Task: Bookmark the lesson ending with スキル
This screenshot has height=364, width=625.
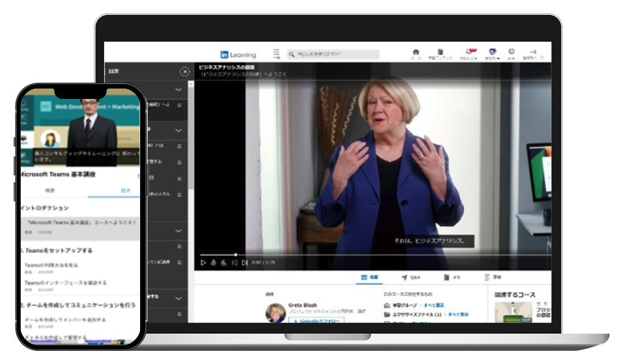Action: pos(179,195)
